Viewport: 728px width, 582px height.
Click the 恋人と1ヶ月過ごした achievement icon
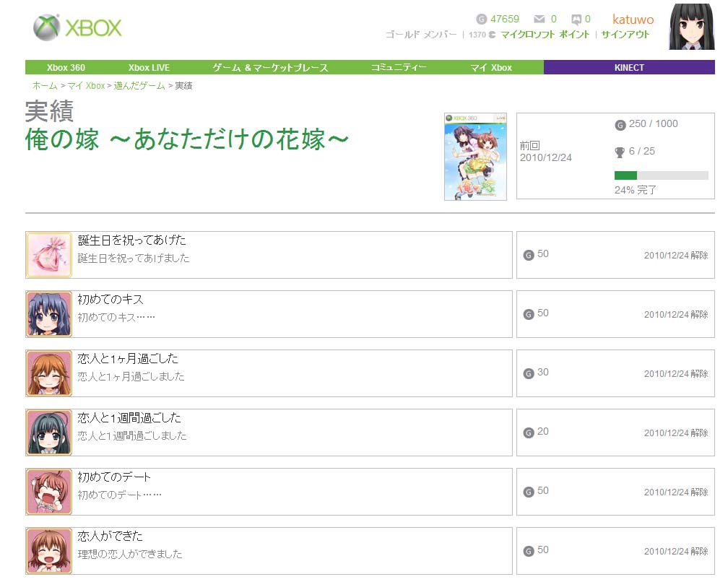pos(49,373)
